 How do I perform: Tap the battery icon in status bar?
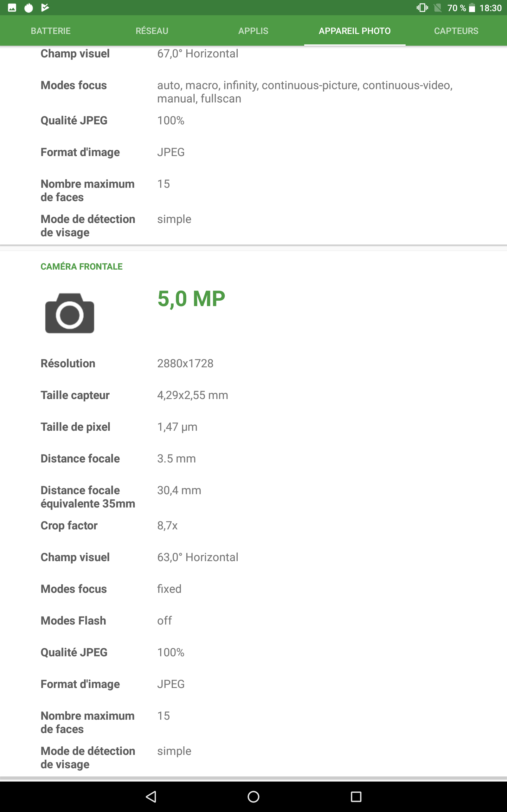[x=472, y=8]
